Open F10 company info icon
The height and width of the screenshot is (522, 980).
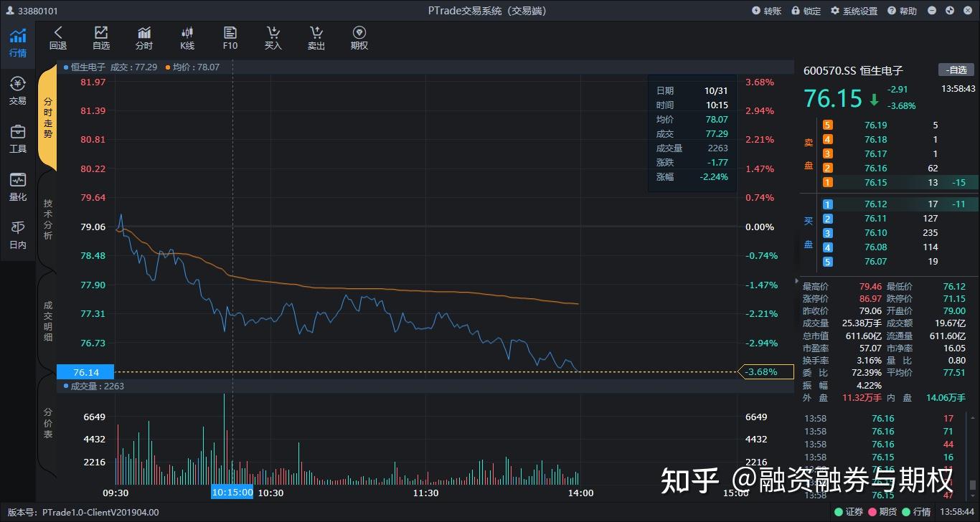click(230, 38)
